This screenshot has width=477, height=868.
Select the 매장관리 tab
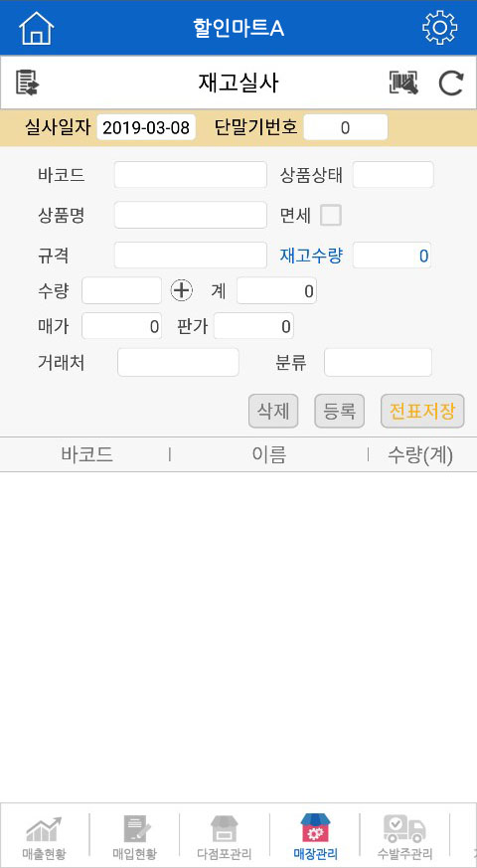[315, 835]
